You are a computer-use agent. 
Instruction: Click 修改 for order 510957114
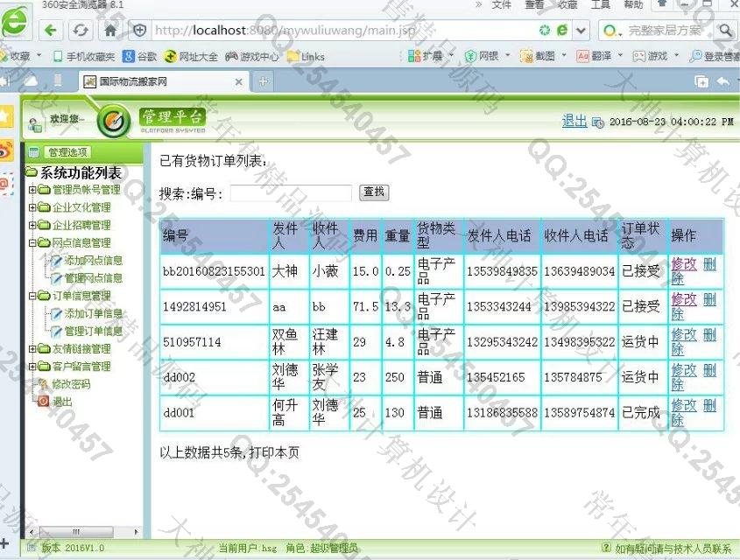click(x=684, y=334)
